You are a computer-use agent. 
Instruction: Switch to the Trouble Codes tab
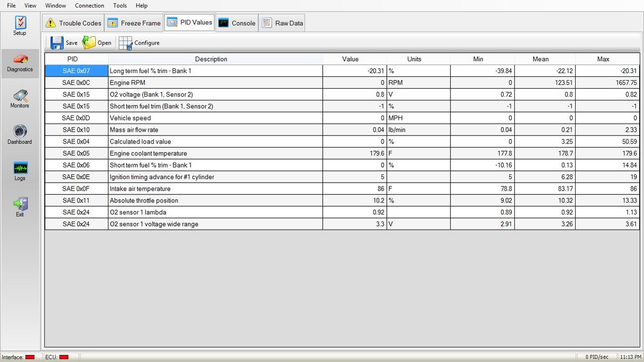click(x=73, y=23)
